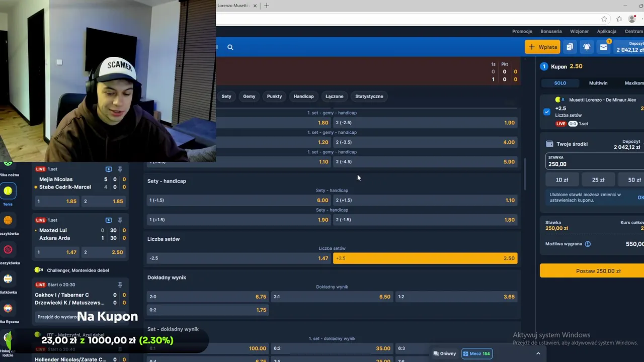This screenshot has width=644, height=362.
Task: Select Sety handicap 2 (-1.5) odds 1.80
Action: [x=426, y=220]
